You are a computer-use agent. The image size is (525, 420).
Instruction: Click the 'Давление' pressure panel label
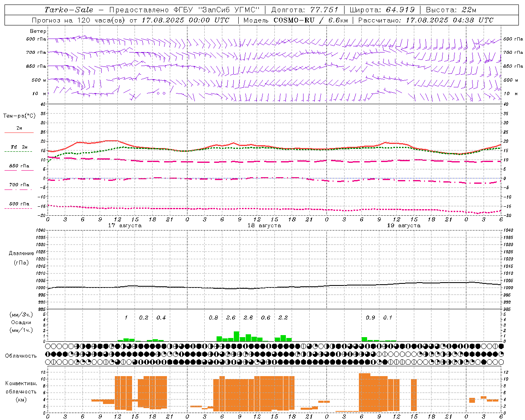coord(21,253)
